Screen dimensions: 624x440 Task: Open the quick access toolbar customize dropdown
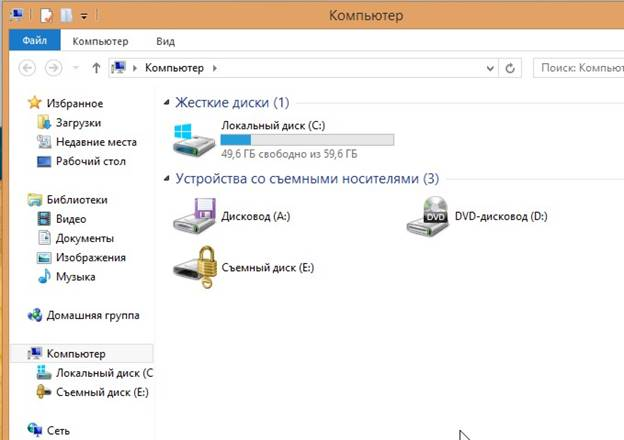(x=84, y=16)
